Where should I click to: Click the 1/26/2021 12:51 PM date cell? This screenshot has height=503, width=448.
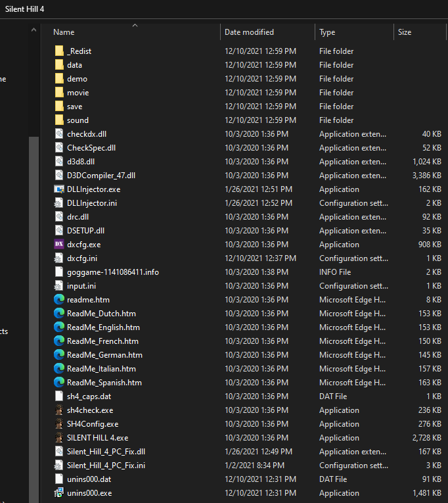coord(258,189)
